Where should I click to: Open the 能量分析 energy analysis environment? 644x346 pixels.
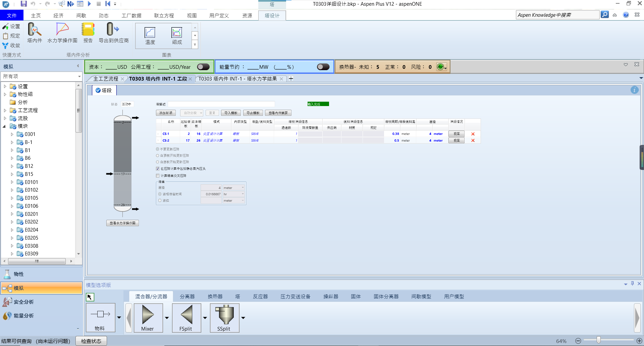pyautogui.click(x=42, y=316)
